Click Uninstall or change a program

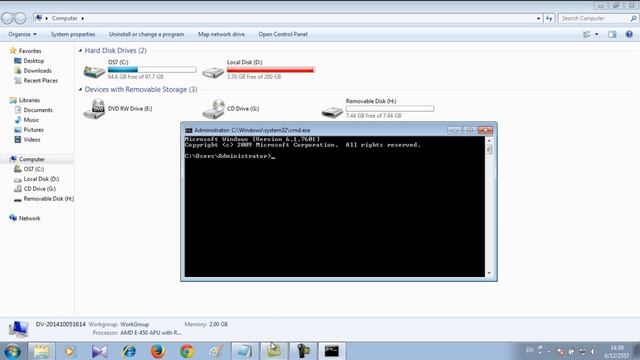147,34
